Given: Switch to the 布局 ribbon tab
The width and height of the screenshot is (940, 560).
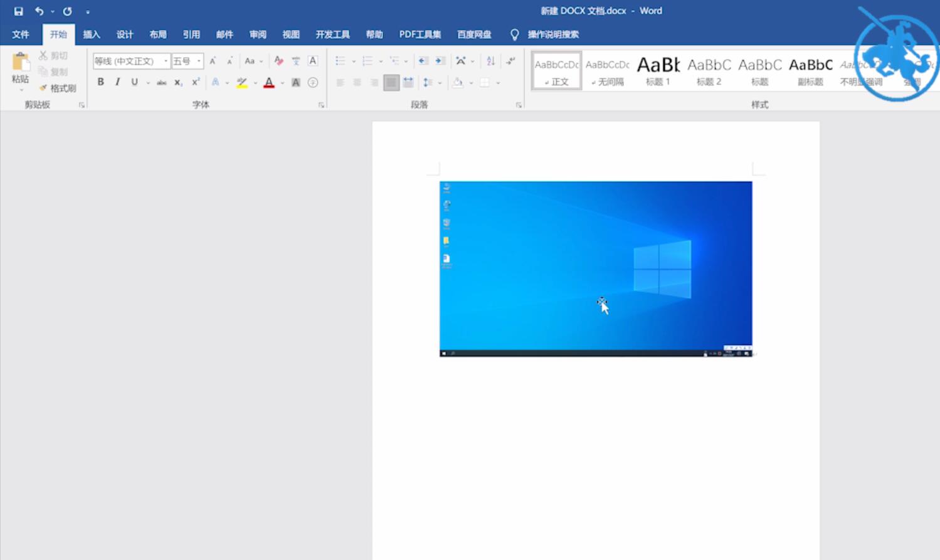Looking at the screenshot, I should [158, 34].
